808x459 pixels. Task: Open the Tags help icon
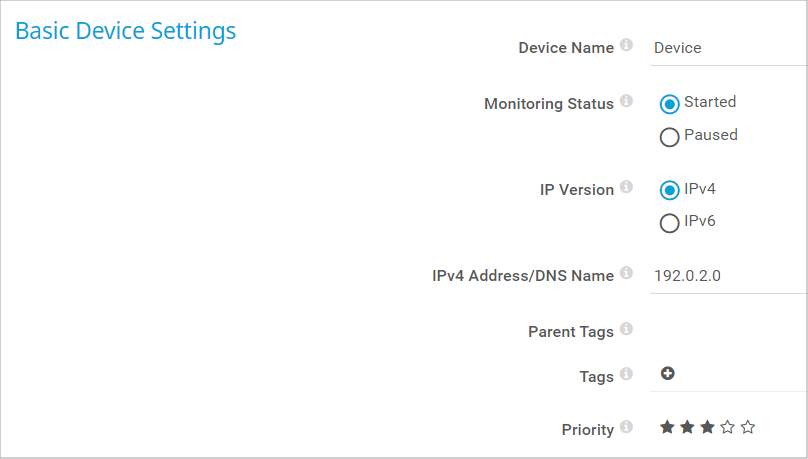(x=626, y=373)
